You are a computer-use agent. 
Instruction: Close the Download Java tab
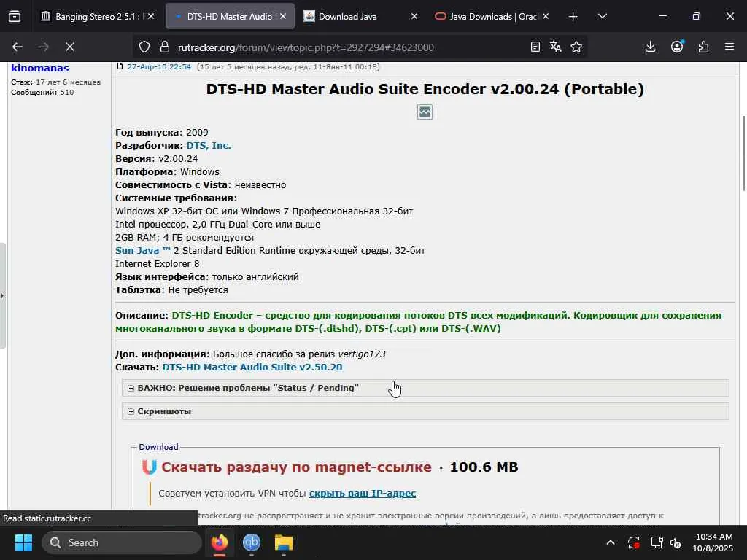tap(414, 16)
